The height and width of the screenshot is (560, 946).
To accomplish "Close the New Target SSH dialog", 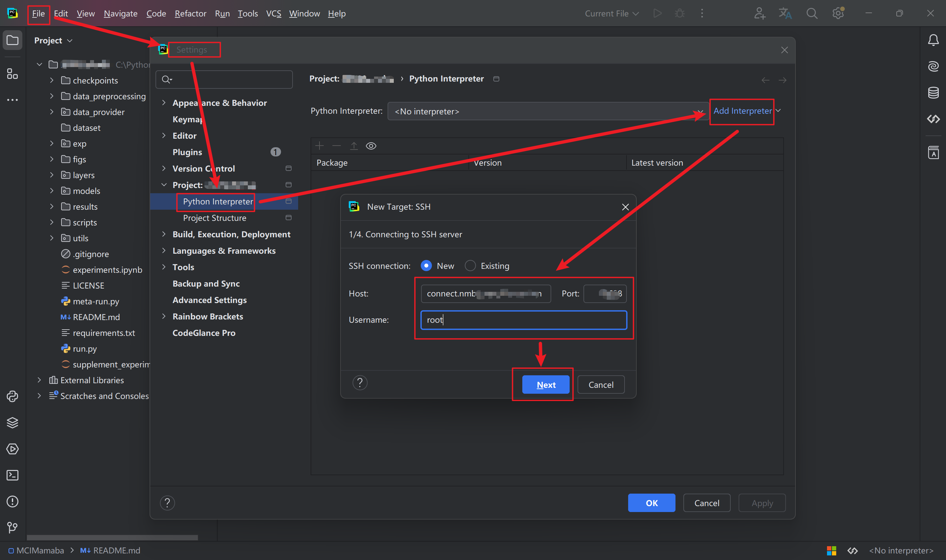I will click(625, 207).
